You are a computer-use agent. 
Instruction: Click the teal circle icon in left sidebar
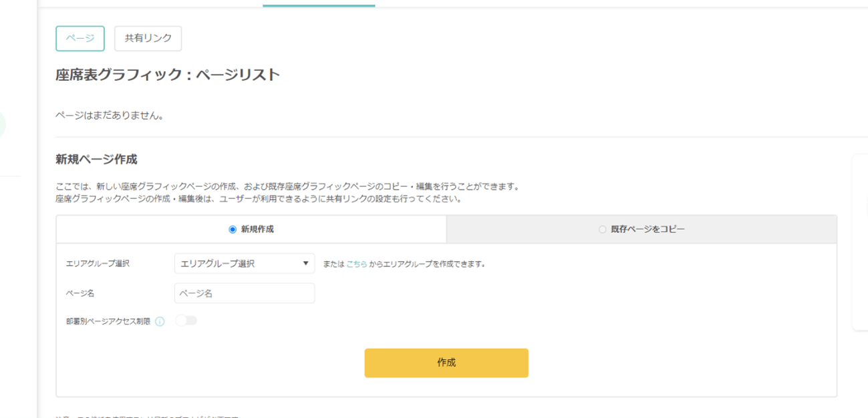tap(2, 125)
